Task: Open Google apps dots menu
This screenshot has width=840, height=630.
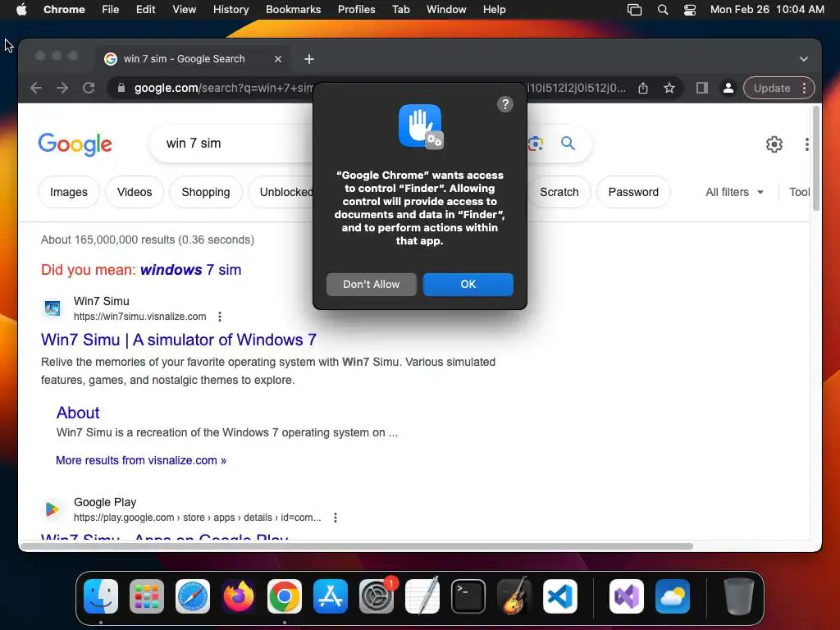Action: pos(807,144)
